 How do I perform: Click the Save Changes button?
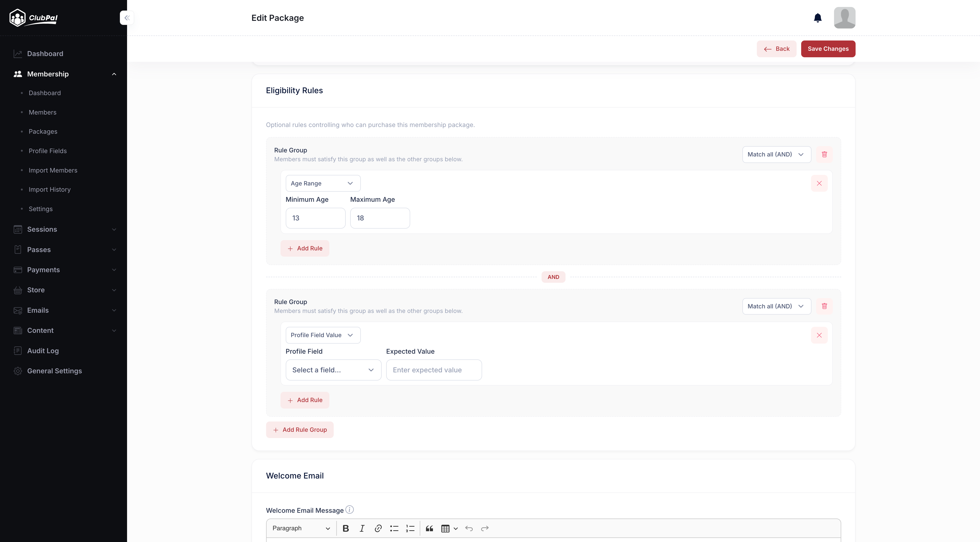pyautogui.click(x=828, y=49)
